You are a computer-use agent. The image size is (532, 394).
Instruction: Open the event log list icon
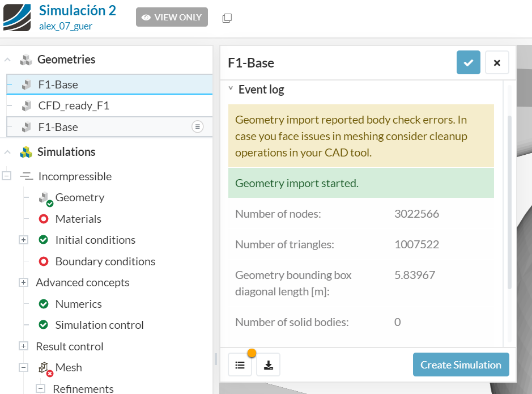(x=240, y=365)
